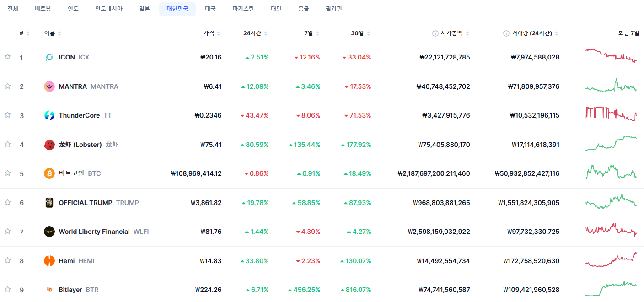Toggle the watchlist star for Bitlayer

[7, 289]
